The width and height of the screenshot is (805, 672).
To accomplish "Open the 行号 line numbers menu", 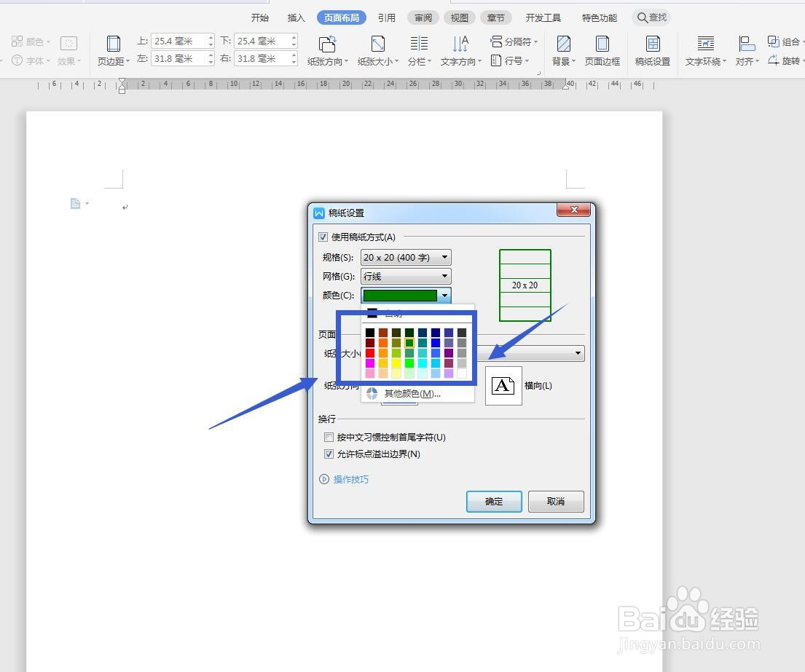I will point(510,60).
